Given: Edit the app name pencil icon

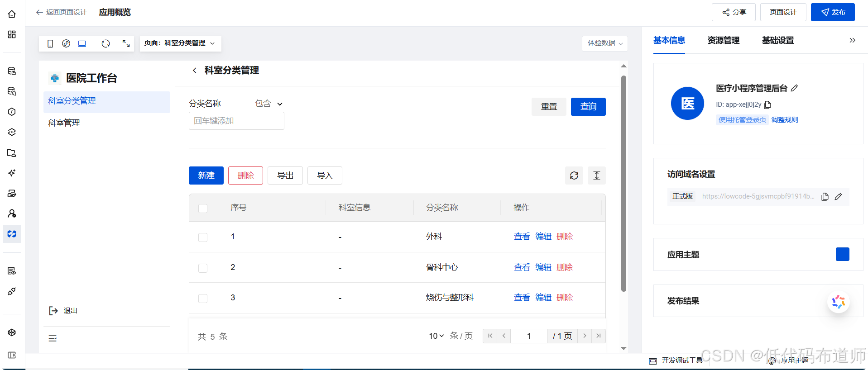Looking at the screenshot, I should (794, 88).
